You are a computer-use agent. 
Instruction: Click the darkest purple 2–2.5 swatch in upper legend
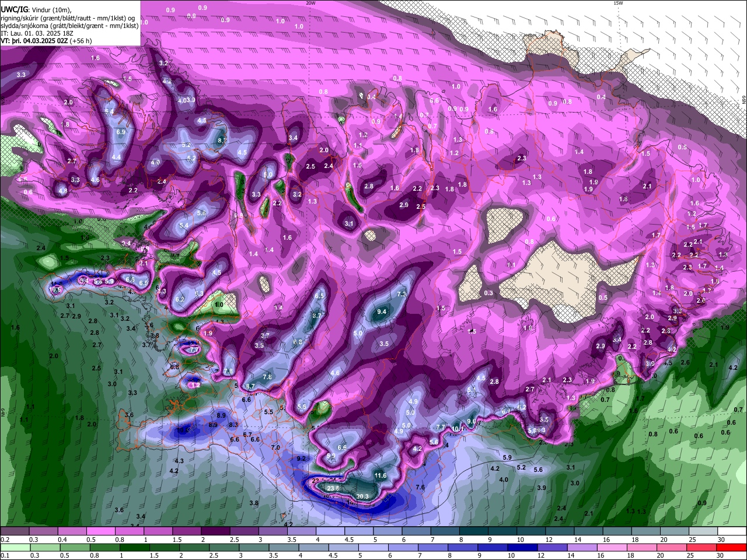coord(215,531)
